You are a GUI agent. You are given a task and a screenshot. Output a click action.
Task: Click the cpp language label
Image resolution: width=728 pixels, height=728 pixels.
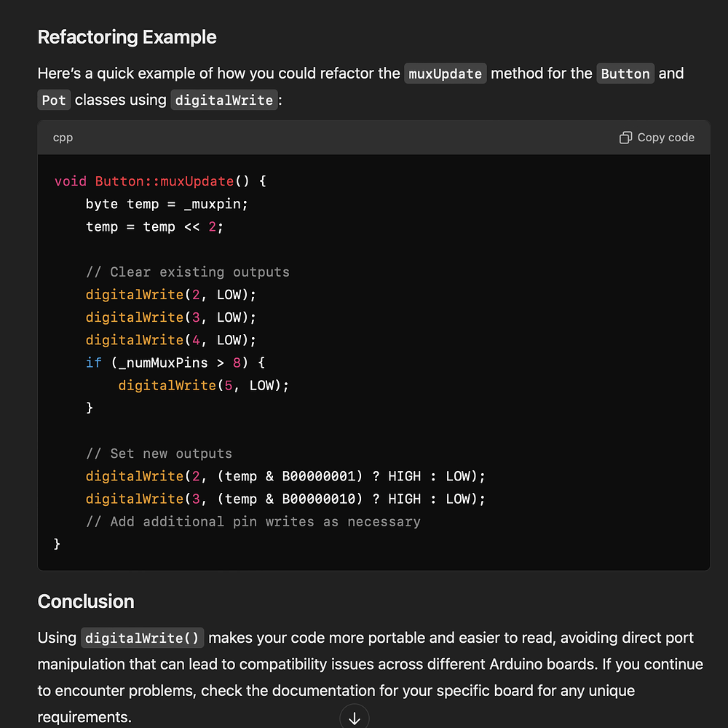63,138
